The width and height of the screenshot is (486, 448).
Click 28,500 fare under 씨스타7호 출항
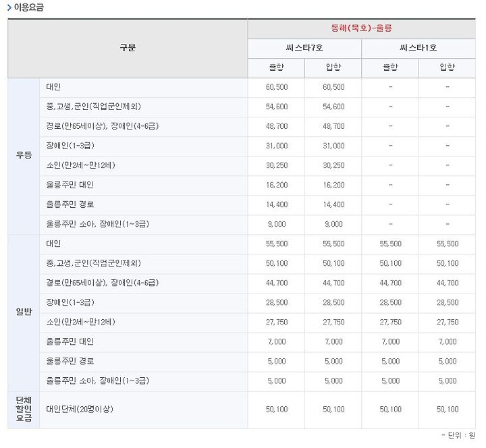tap(277, 302)
